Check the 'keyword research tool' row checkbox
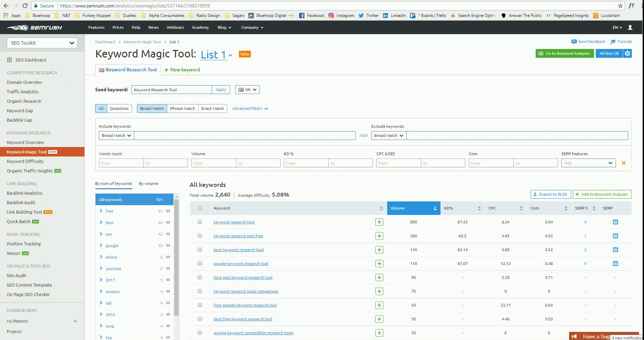The width and height of the screenshot is (644, 340). pyautogui.click(x=200, y=222)
